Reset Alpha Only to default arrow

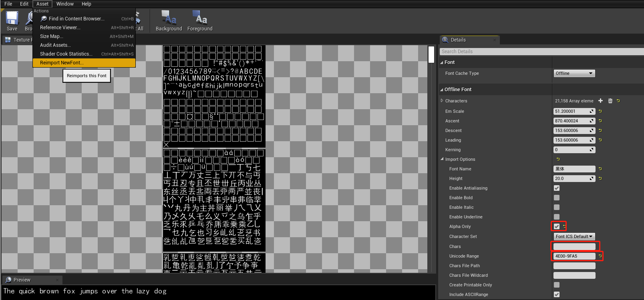[564, 226]
